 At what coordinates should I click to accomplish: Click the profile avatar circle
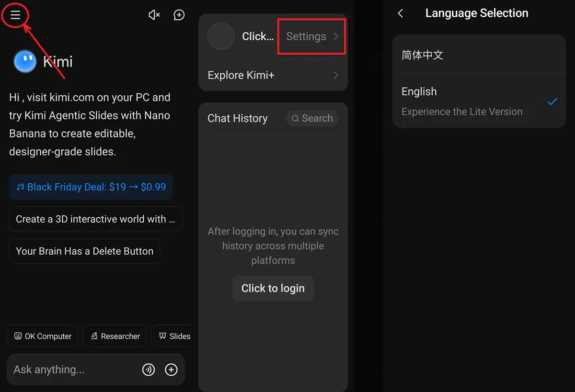(221, 36)
